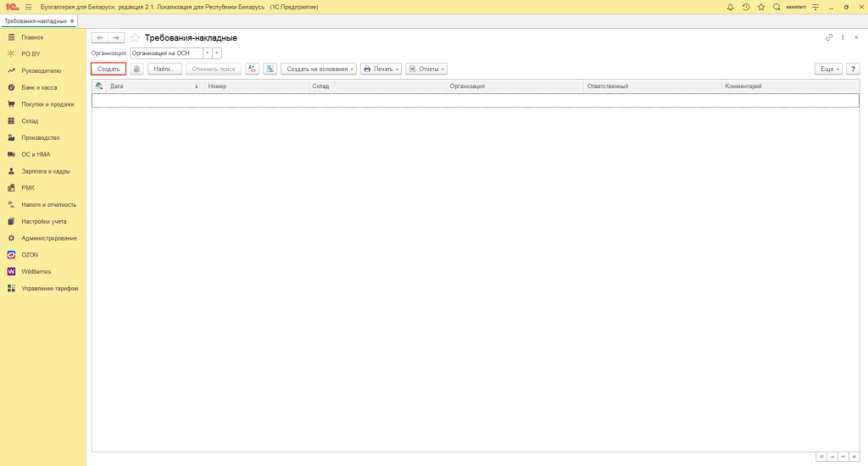Viewport: 868px width, 466px height.
Task: Click the copy document icon button
Action: (x=136, y=69)
